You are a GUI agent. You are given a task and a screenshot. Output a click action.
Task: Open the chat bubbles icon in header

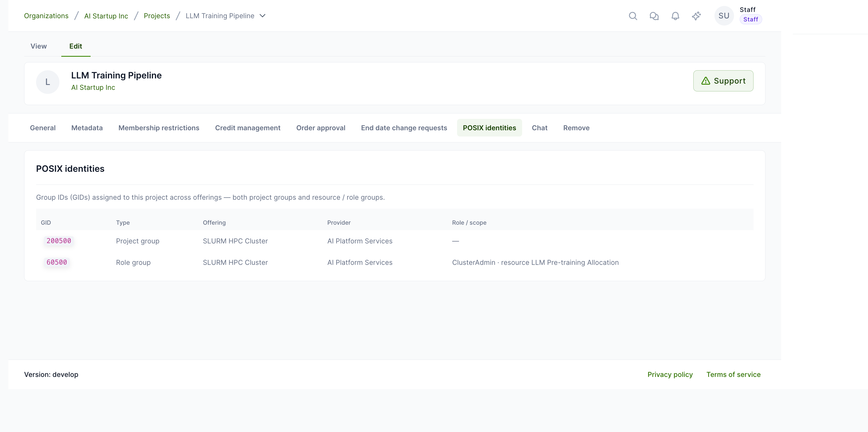pos(654,16)
